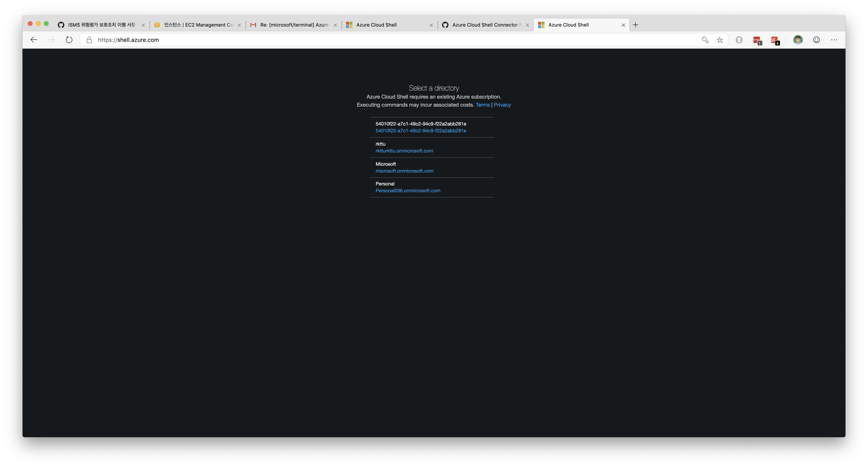Click the key icon in the address bar
868x467 pixels.
click(705, 40)
